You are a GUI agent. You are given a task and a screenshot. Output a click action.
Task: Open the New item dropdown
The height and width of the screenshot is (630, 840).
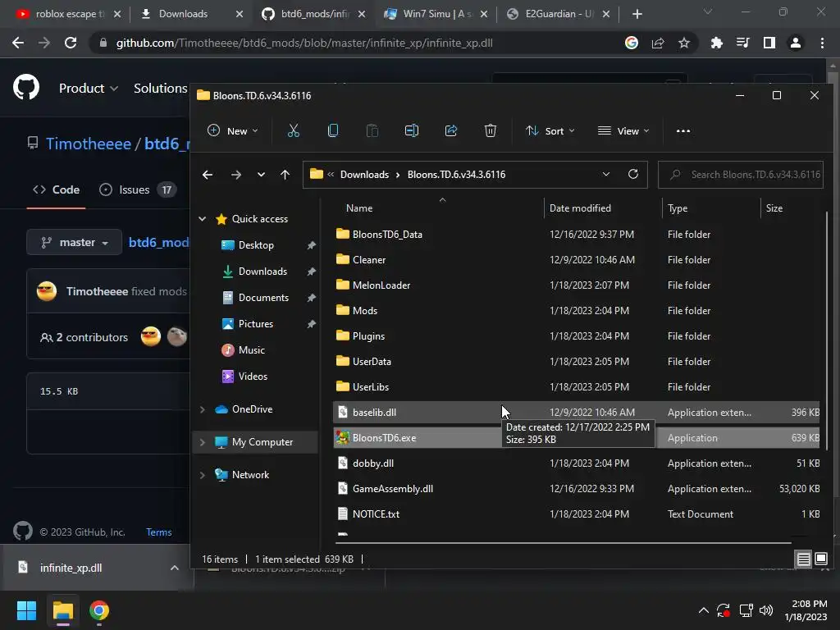pos(233,130)
